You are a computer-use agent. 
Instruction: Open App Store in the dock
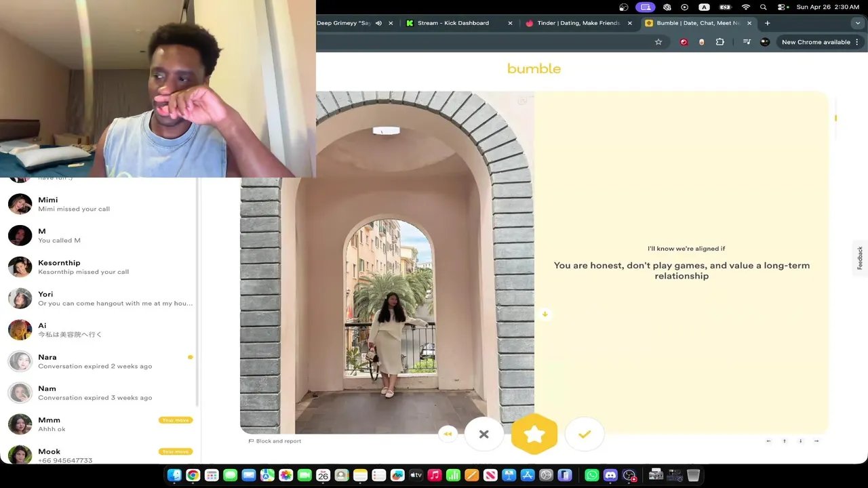pos(528,475)
